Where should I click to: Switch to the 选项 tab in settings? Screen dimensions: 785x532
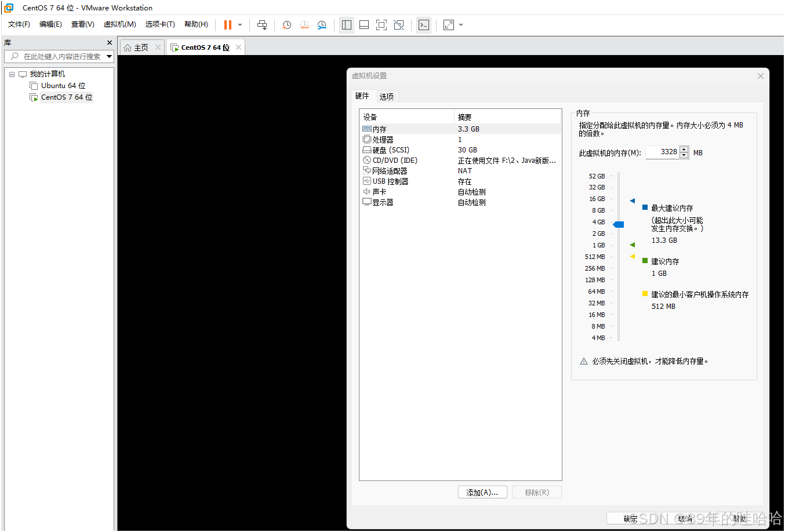click(x=387, y=97)
